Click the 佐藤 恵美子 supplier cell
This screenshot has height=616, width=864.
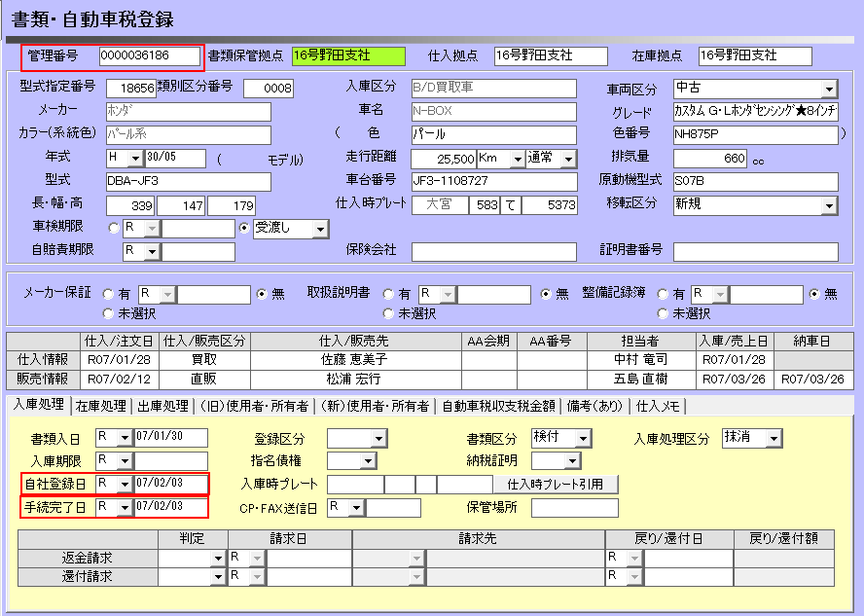[356, 360]
